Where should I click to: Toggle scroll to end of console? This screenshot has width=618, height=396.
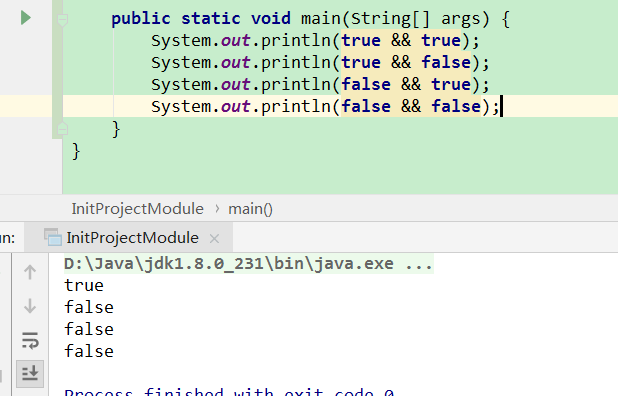pyautogui.click(x=30, y=373)
